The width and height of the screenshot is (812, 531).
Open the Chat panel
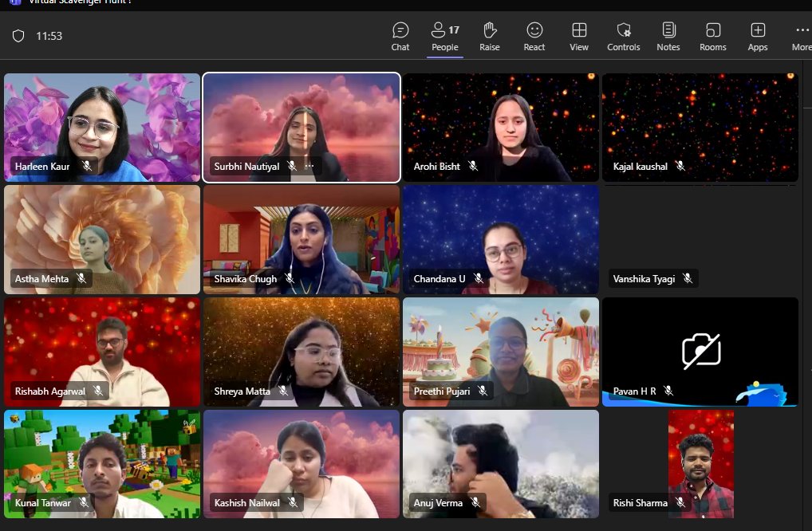[400, 36]
